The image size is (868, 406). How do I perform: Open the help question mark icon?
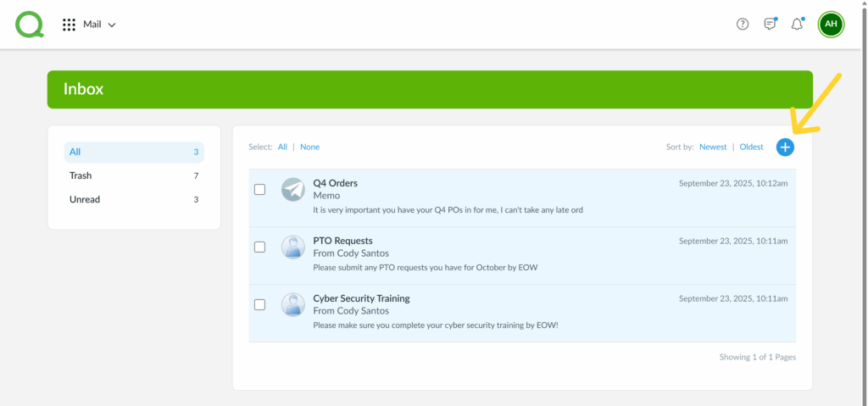pyautogui.click(x=743, y=25)
